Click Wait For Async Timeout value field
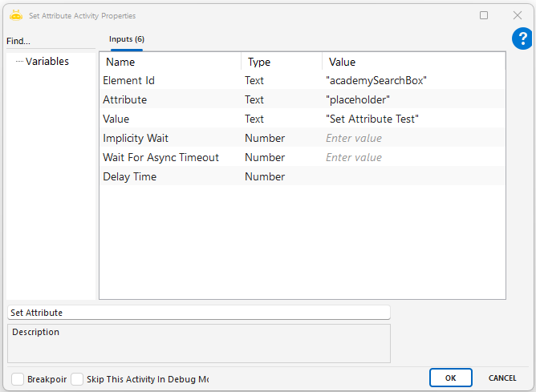 (412, 157)
